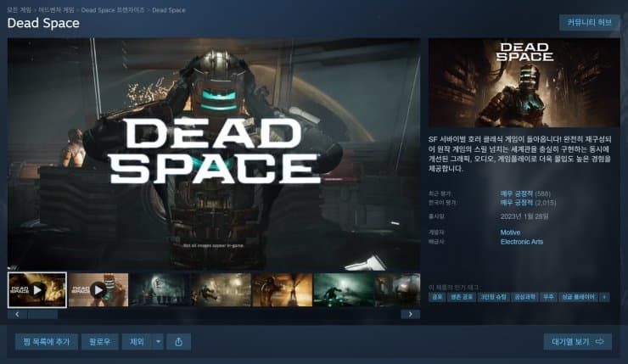Viewport: 628px width, 364px height.
Task: Click the right arrow of thumbnail strip
Action: [x=411, y=314]
